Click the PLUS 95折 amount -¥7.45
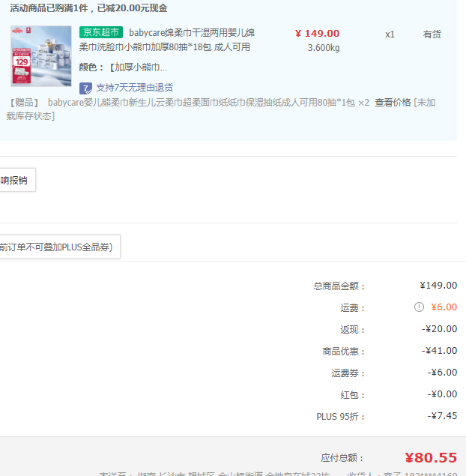The width and height of the screenshot is (466, 476). (x=442, y=415)
